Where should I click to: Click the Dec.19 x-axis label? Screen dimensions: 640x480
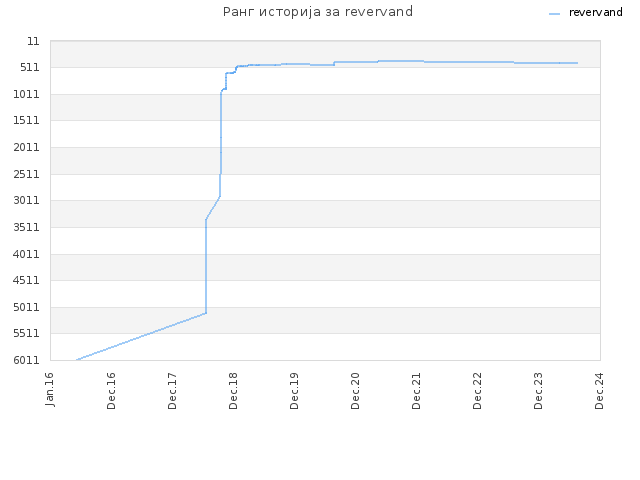294,391
